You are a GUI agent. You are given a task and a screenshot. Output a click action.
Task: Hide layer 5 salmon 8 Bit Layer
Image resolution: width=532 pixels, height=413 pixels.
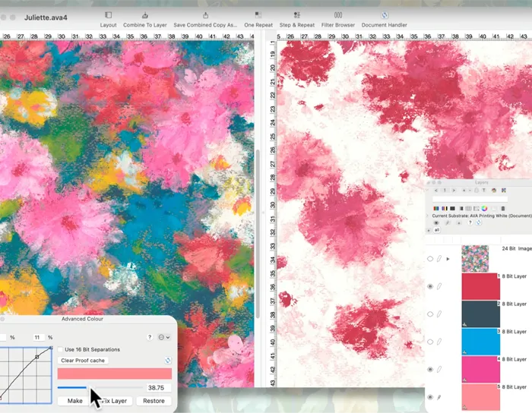(430, 397)
